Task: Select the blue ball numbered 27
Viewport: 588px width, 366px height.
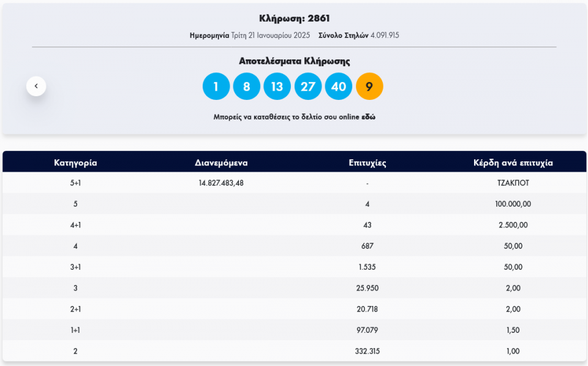Action: coord(308,86)
